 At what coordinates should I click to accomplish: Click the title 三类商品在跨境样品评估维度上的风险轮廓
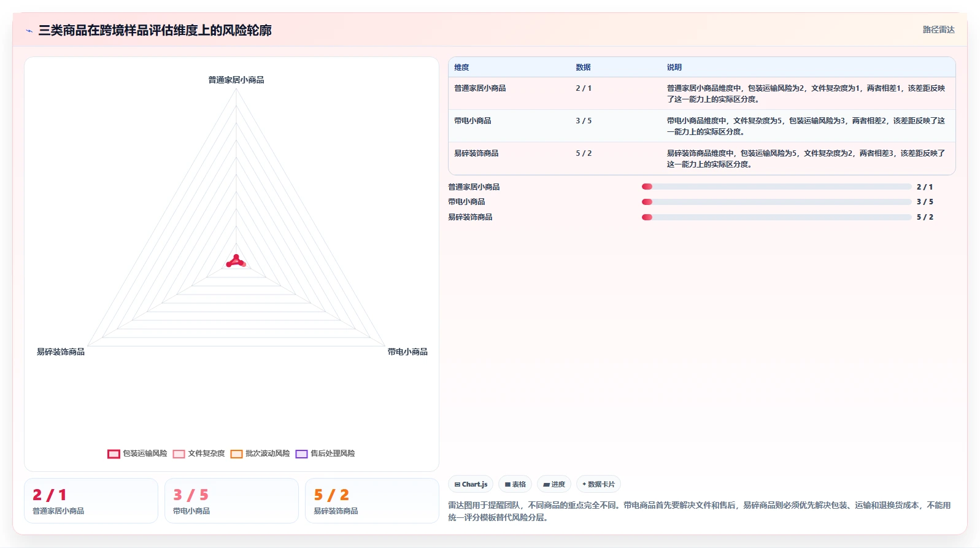tap(155, 30)
